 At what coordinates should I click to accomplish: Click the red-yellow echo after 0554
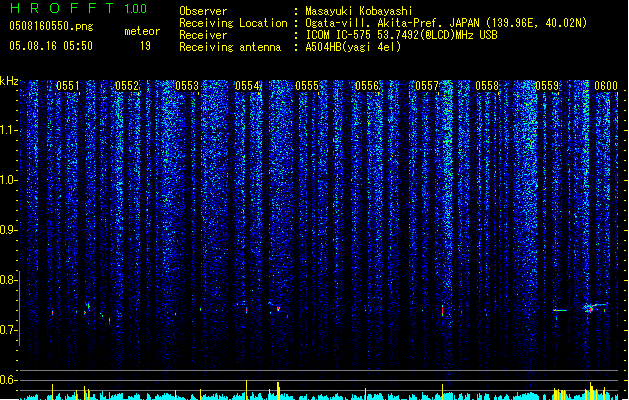(x=278, y=309)
